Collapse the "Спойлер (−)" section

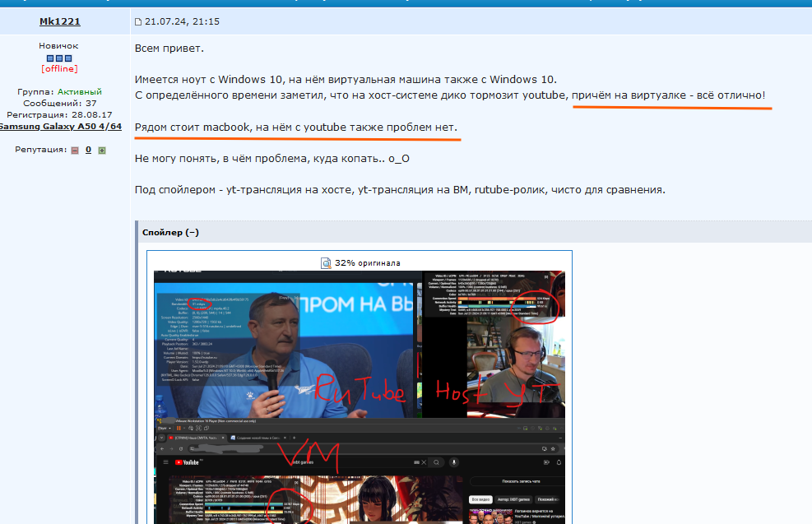tap(170, 233)
